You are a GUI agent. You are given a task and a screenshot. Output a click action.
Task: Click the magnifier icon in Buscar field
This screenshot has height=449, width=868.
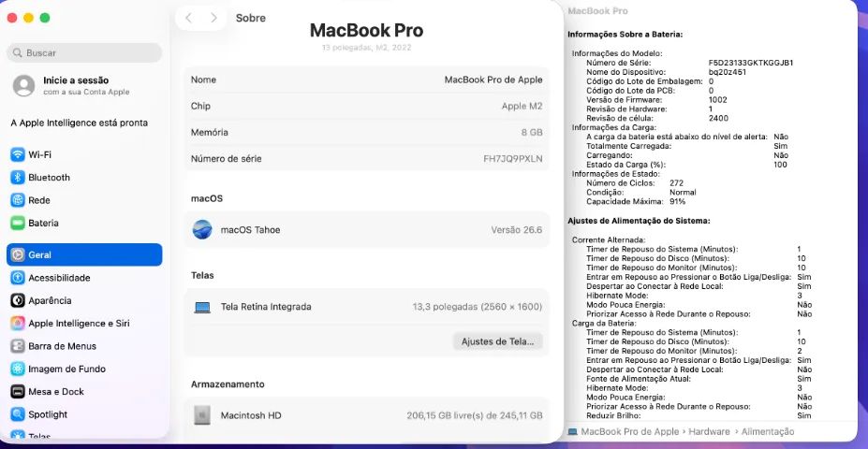pos(18,53)
